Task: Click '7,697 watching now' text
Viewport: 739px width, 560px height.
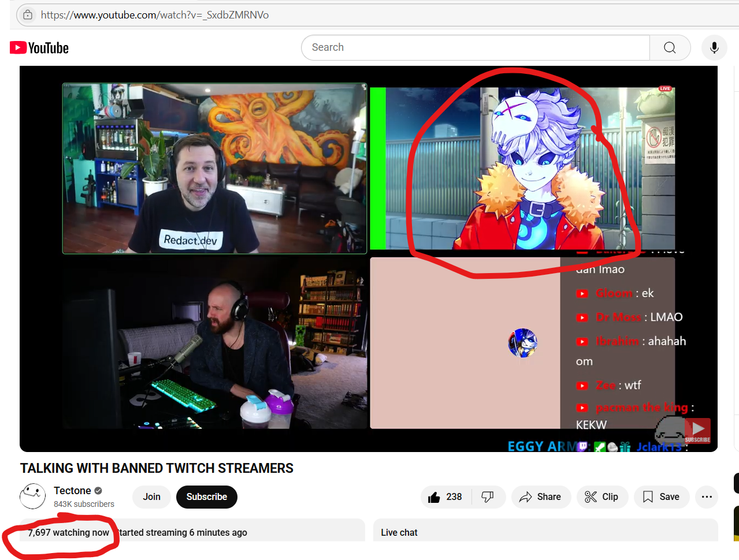Action: (69, 532)
